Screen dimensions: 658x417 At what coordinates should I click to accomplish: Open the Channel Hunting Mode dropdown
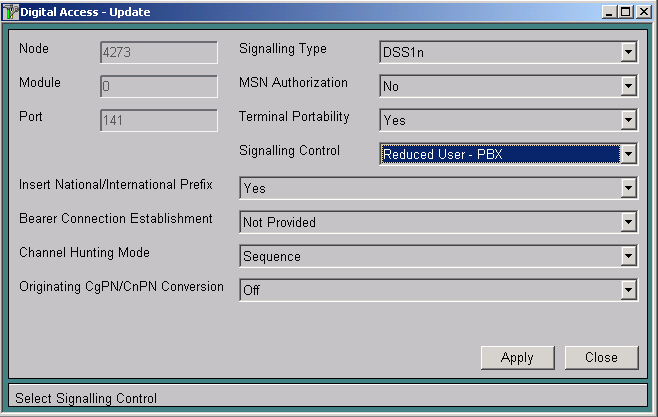[x=628, y=256]
